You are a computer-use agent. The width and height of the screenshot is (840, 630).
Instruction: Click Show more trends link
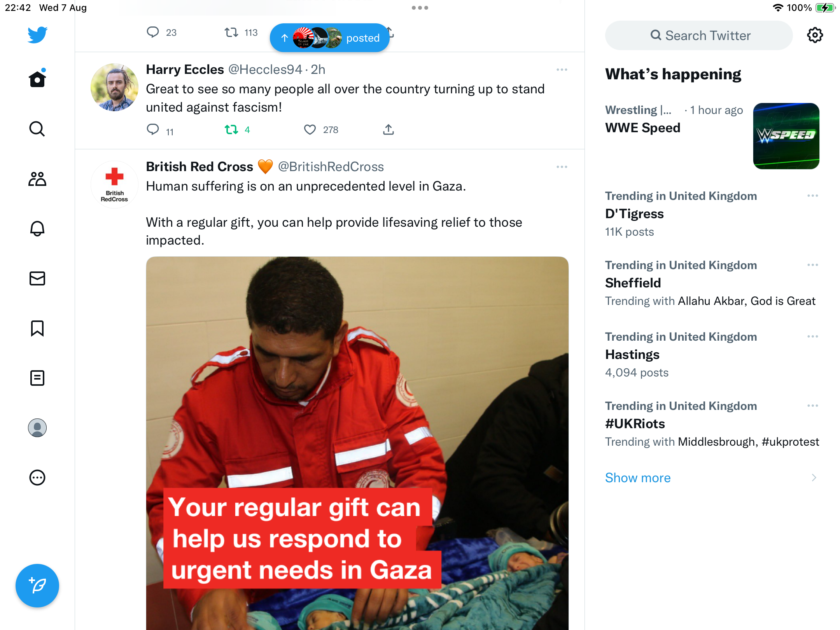tap(638, 478)
